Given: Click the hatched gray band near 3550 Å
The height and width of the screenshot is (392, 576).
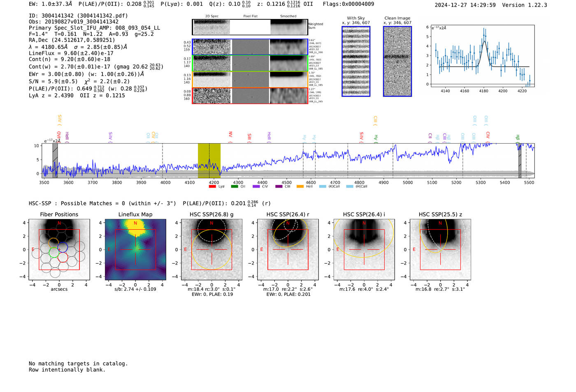Looking at the screenshot, I should [x=55, y=160].
